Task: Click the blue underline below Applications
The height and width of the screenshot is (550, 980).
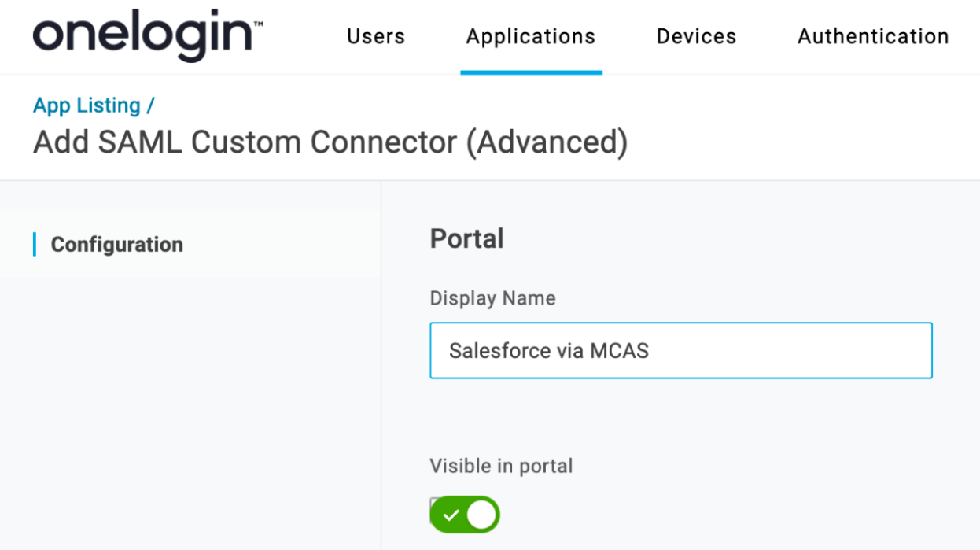Action: pyautogui.click(x=531, y=72)
